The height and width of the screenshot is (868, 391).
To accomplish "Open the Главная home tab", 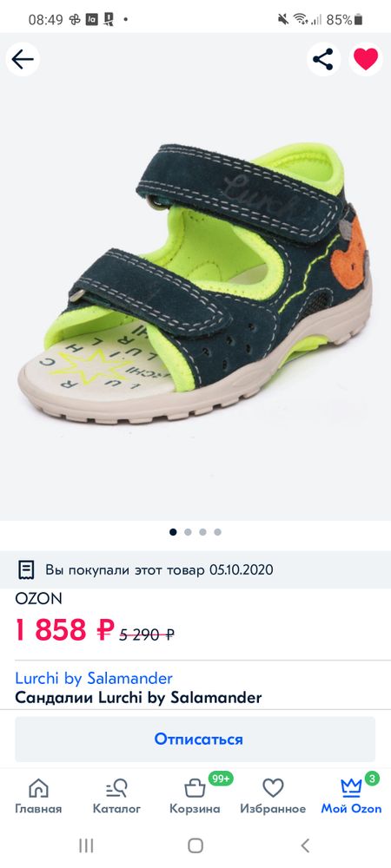I will click(x=38, y=796).
